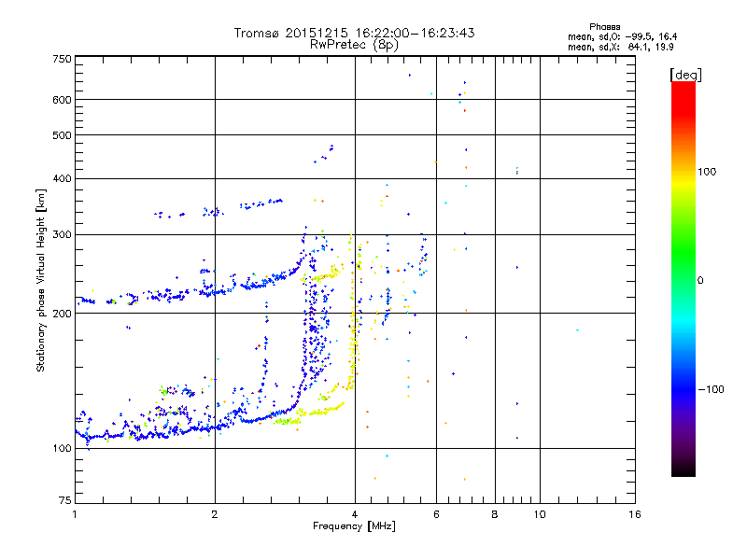Image resolution: width=747 pixels, height=560 pixels.
Task: Click the x-axis tick label '8'
Action: [495, 514]
